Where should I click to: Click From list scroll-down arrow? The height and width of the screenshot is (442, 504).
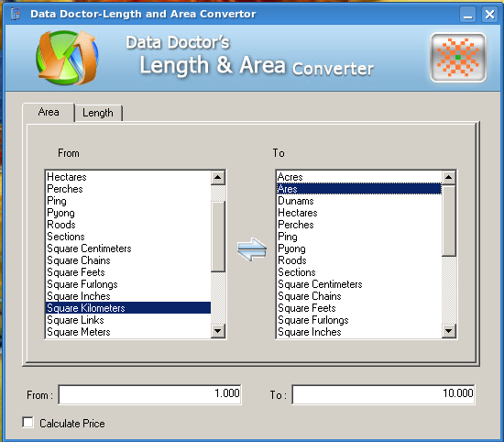[x=218, y=331]
